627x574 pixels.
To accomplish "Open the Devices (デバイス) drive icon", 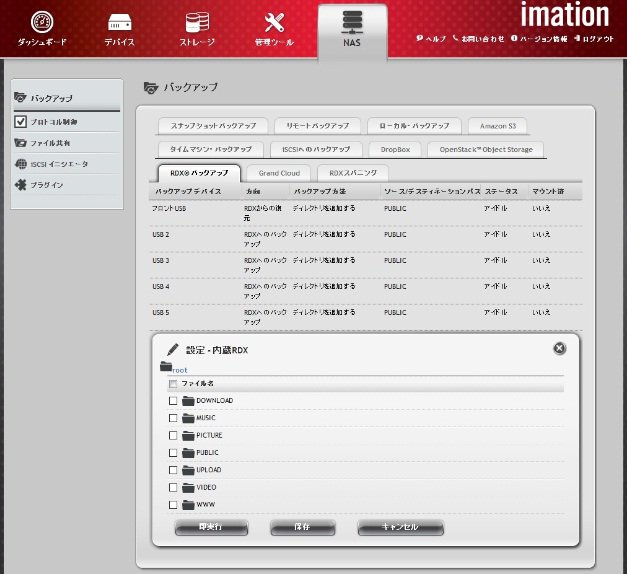I will pos(120,22).
